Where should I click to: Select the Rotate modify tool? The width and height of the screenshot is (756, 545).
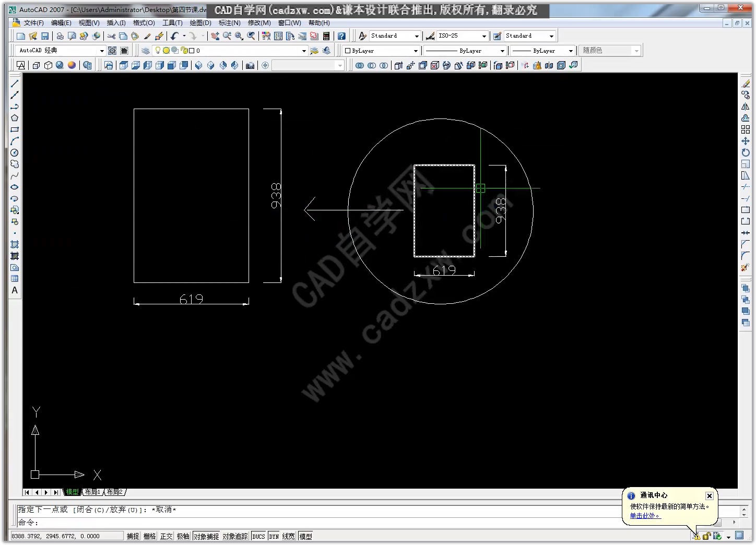click(x=746, y=152)
